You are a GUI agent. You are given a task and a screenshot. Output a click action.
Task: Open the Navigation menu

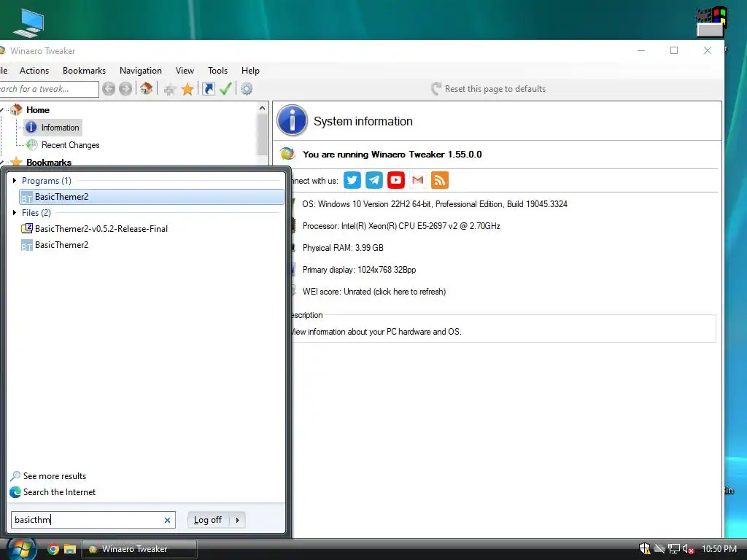pos(141,71)
